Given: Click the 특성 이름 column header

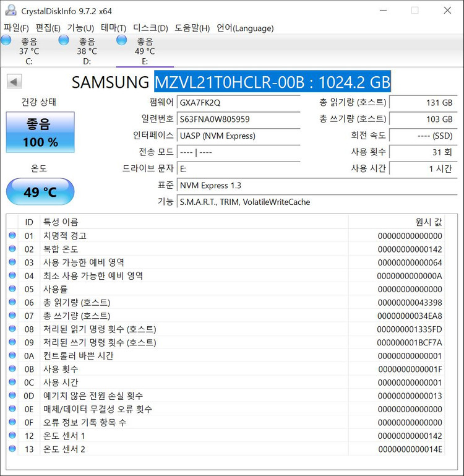Looking at the screenshot, I should (194, 222).
